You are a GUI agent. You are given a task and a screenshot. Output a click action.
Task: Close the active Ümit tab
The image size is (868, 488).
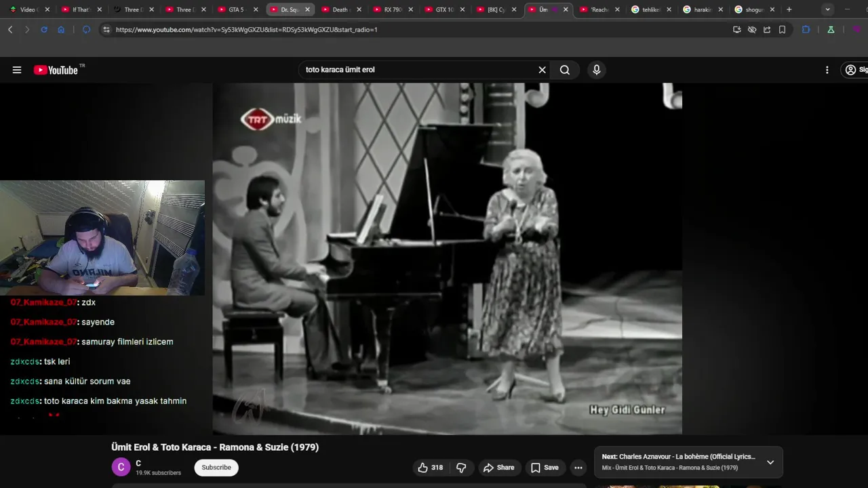(x=566, y=9)
